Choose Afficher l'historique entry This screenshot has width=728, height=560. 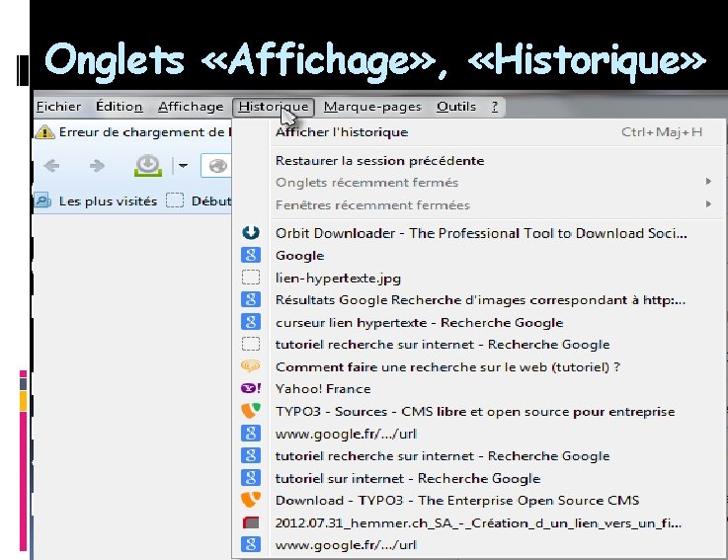(x=478, y=132)
